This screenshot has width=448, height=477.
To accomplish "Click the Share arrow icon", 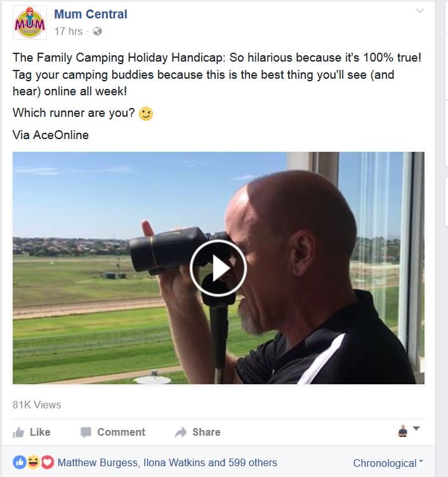I will 181,433.
